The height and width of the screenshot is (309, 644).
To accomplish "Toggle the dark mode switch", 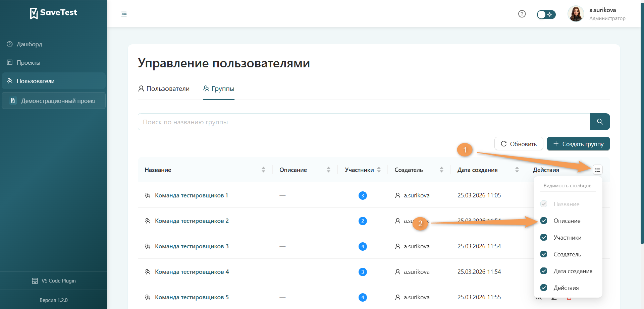I will coord(546,14).
